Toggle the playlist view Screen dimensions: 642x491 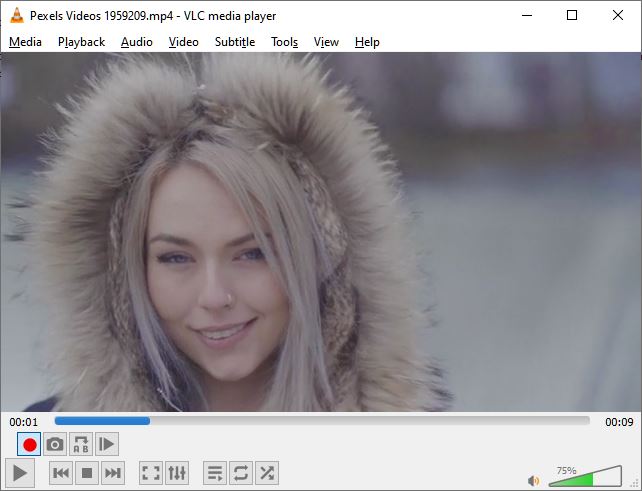click(x=215, y=473)
